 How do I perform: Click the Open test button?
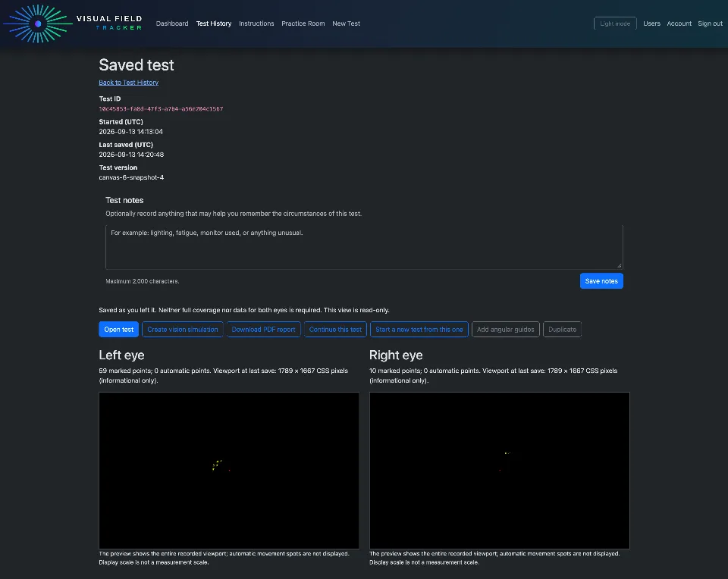(x=118, y=330)
